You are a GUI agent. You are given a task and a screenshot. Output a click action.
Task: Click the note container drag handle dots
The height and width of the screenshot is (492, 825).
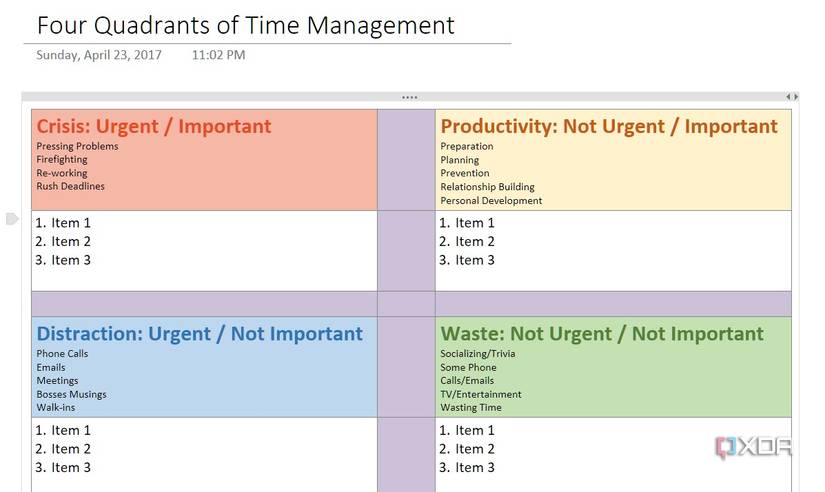pos(410,97)
